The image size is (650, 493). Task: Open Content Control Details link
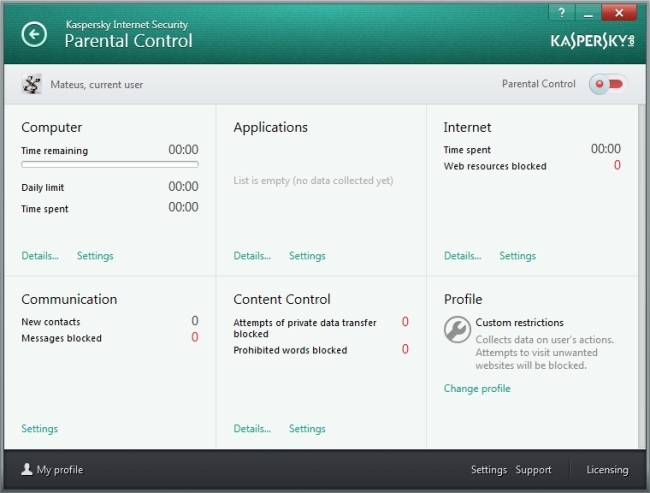pyautogui.click(x=252, y=429)
